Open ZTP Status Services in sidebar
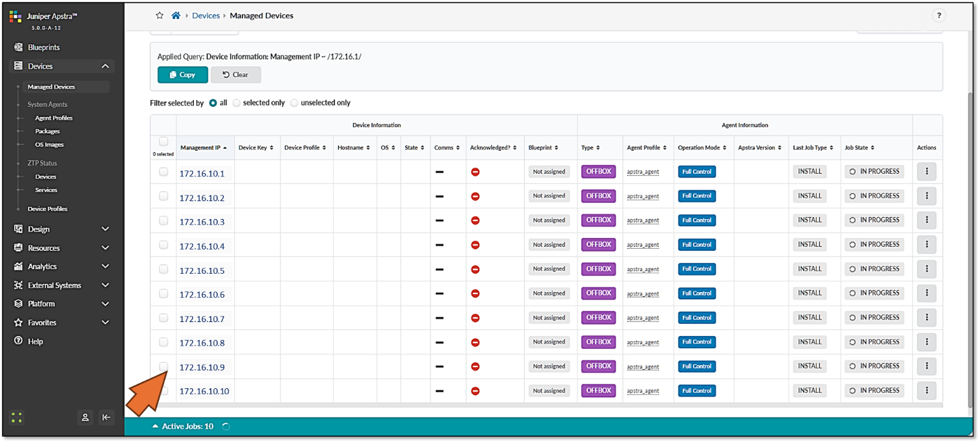 pos(46,190)
